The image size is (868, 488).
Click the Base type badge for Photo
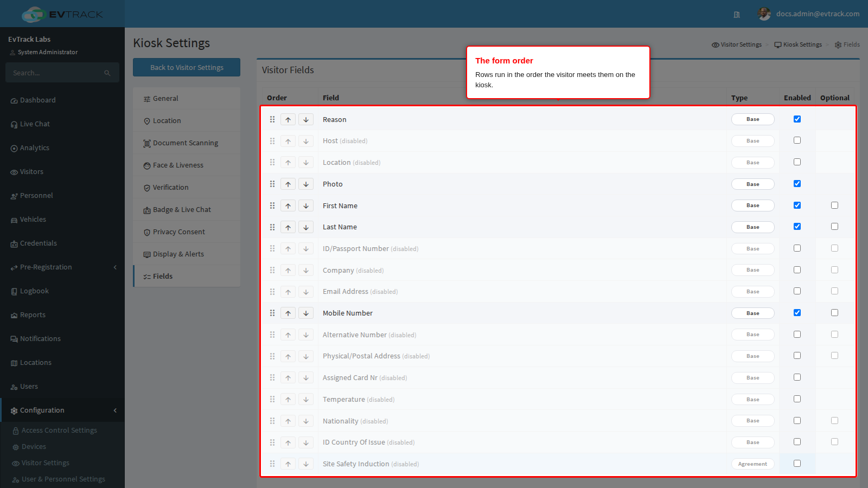(x=753, y=184)
